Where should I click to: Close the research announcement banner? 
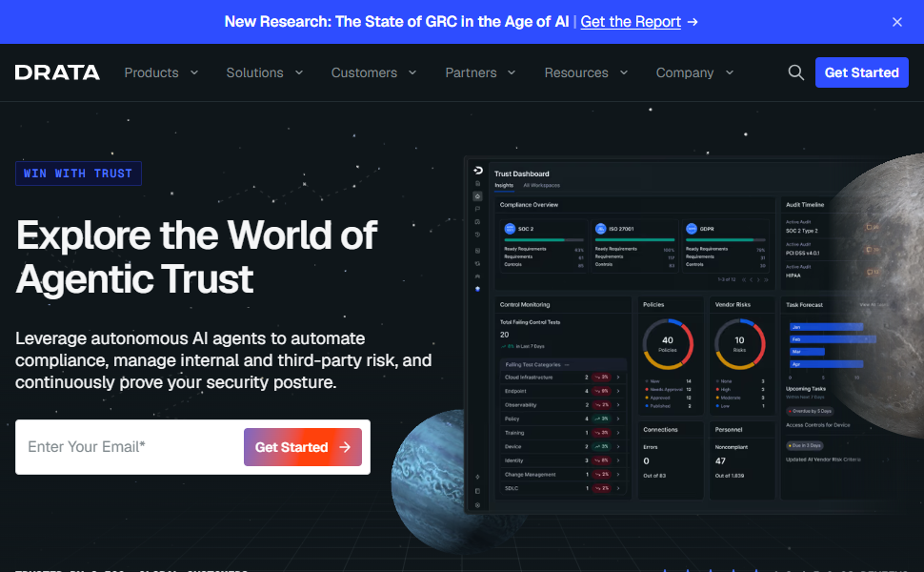pos(897,22)
